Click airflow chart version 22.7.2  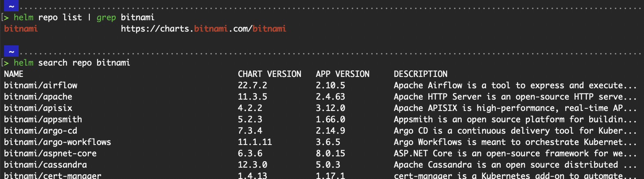click(x=253, y=85)
